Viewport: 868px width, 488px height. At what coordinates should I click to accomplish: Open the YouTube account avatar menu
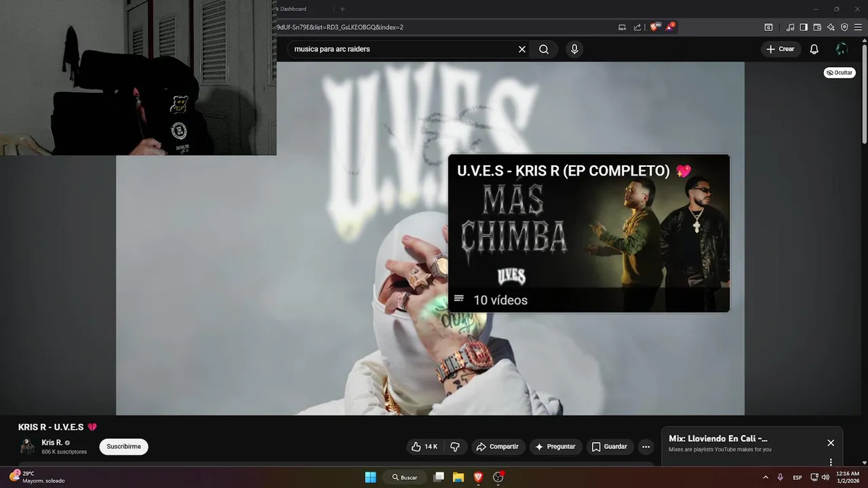[842, 49]
